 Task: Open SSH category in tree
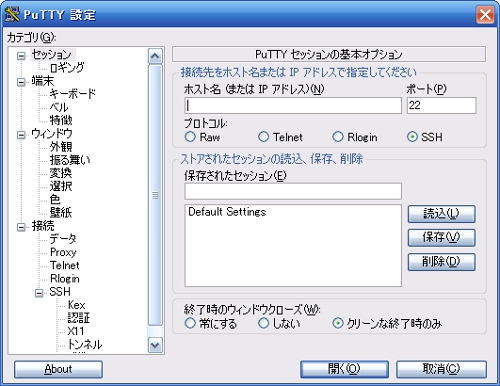(x=60, y=292)
